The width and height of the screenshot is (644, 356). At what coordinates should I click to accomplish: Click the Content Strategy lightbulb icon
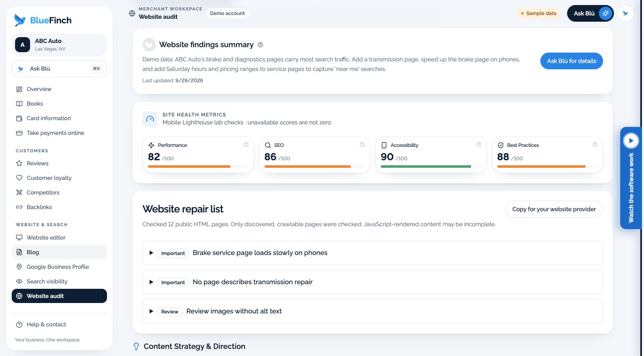tap(136, 346)
